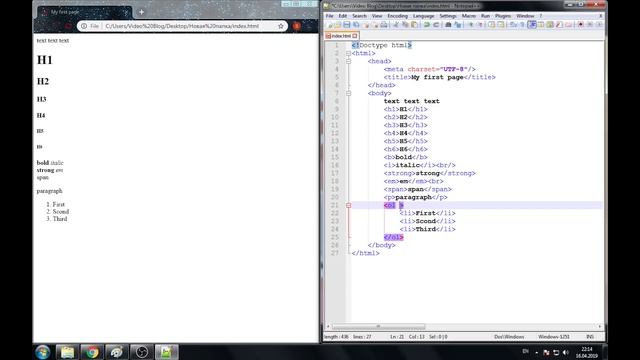The width and height of the screenshot is (640, 360).
Task: Click the Save All icon in Notepad++
Action: coord(356,25)
